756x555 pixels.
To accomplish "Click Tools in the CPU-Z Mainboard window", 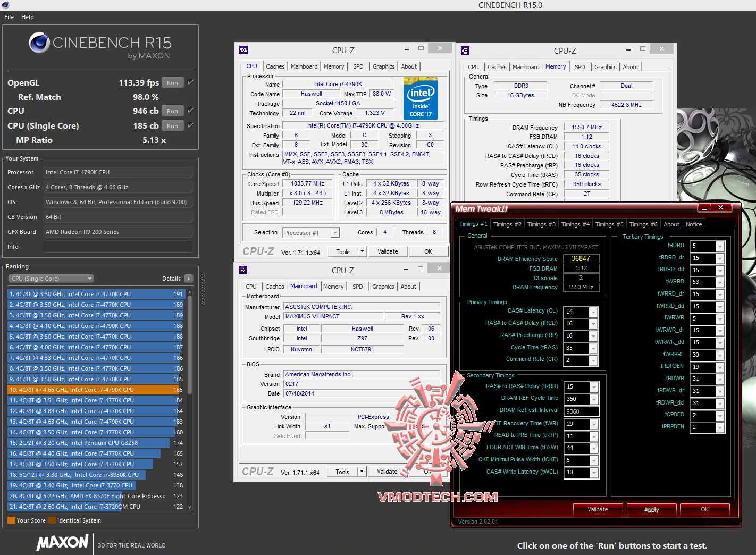I will (342, 472).
